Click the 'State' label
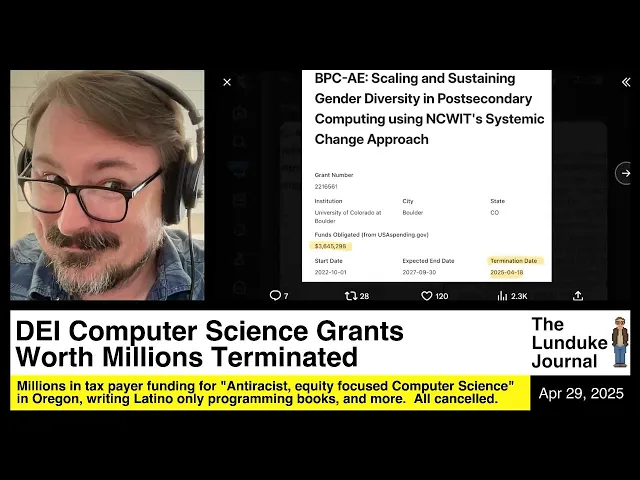This screenshot has height=480, width=640. (x=497, y=201)
